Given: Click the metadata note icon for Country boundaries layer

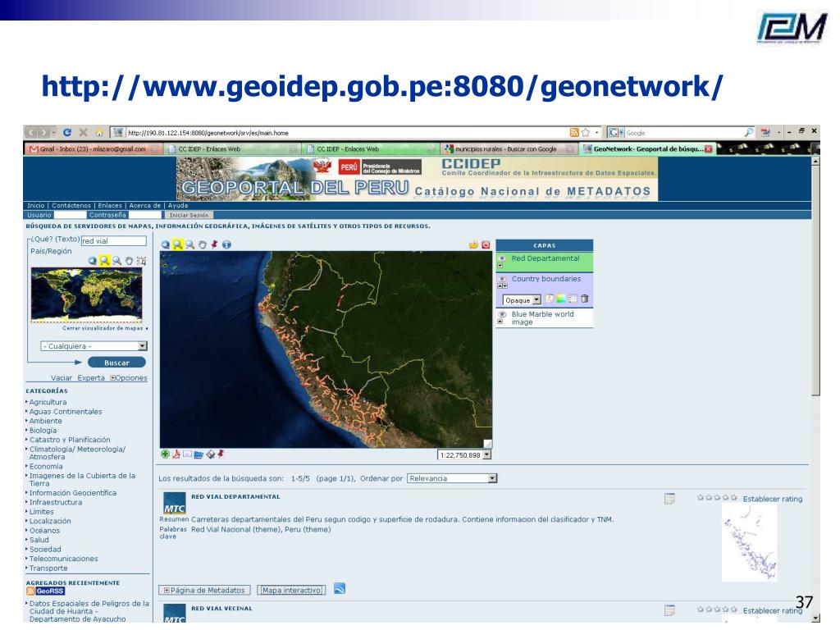Looking at the screenshot, I should [550, 299].
